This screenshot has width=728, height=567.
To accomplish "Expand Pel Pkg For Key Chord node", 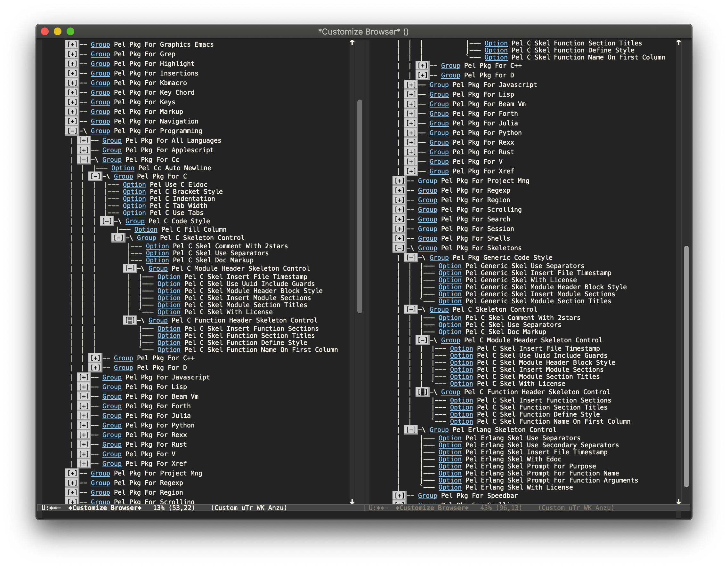I will point(72,92).
